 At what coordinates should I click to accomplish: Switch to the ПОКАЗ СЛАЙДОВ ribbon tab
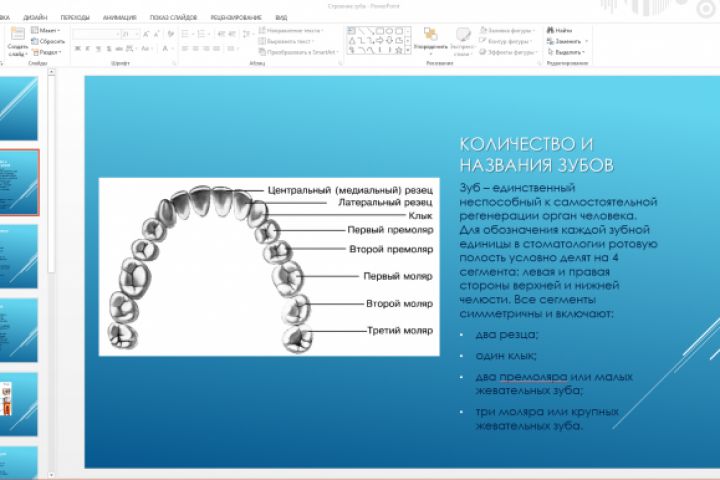tap(173, 17)
